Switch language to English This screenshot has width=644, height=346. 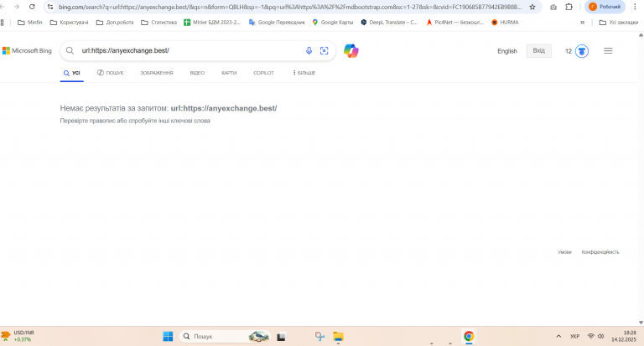pyautogui.click(x=507, y=51)
